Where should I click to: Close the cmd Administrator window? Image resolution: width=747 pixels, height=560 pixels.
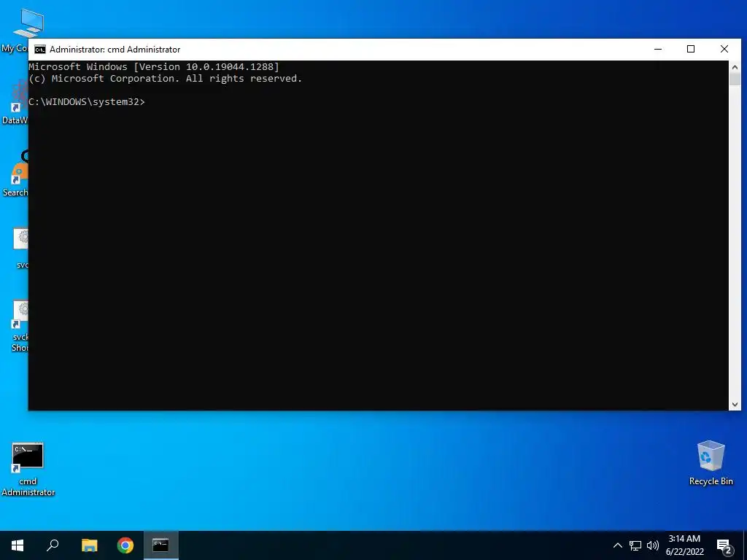point(724,49)
